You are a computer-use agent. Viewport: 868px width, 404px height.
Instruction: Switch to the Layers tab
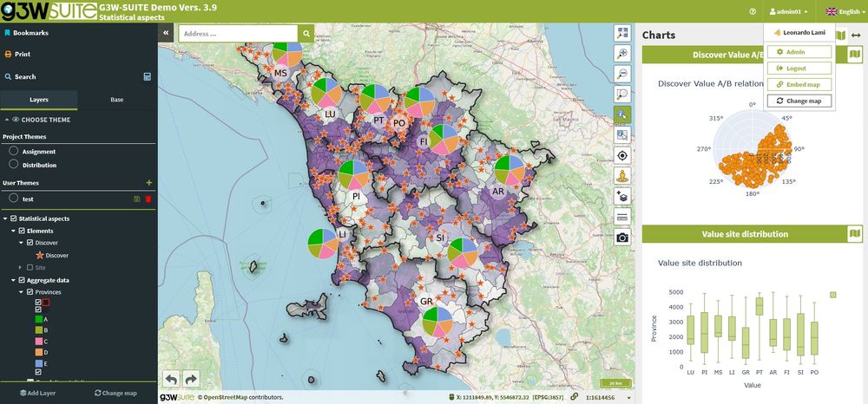click(x=39, y=100)
